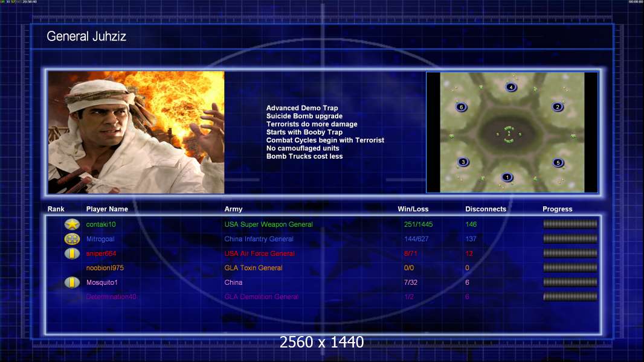Viewport: 644px width, 362px height.
Task: Click the 8/71 win/loss value
Action: (410, 253)
